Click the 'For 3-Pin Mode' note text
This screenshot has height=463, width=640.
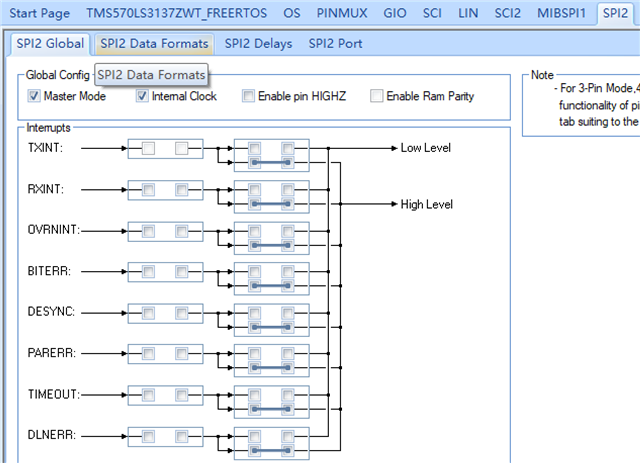pos(596,88)
